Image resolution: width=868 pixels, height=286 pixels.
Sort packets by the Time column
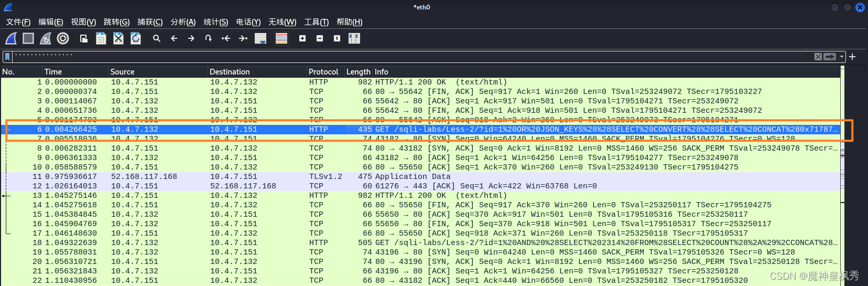(x=75, y=72)
